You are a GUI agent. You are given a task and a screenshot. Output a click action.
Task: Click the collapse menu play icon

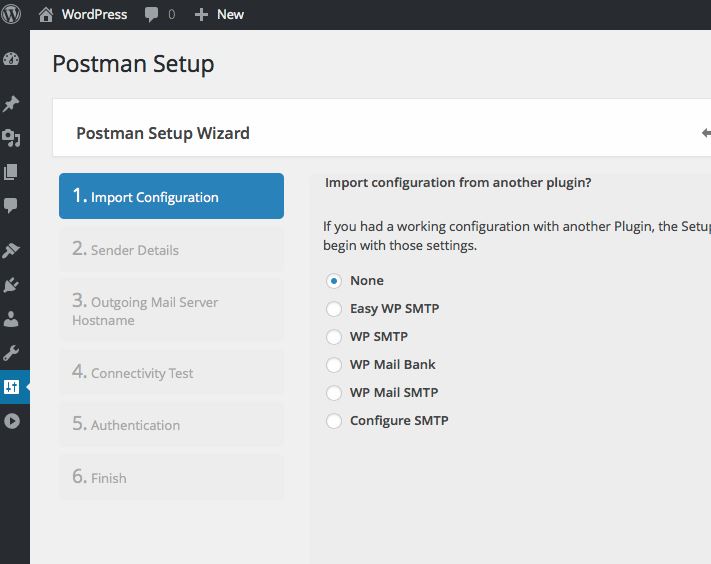[12, 421]
